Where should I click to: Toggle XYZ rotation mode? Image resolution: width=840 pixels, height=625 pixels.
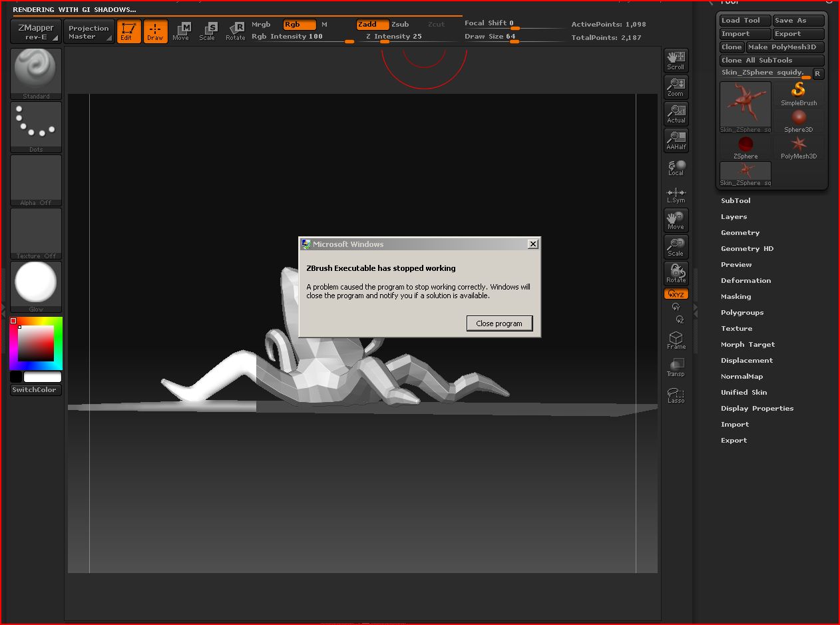(x=676, y=294)
